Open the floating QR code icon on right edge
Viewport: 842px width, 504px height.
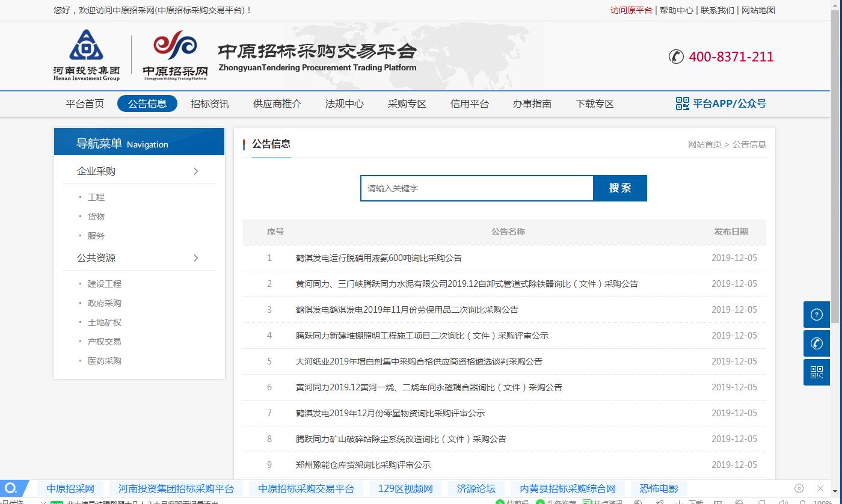(816, 372)
